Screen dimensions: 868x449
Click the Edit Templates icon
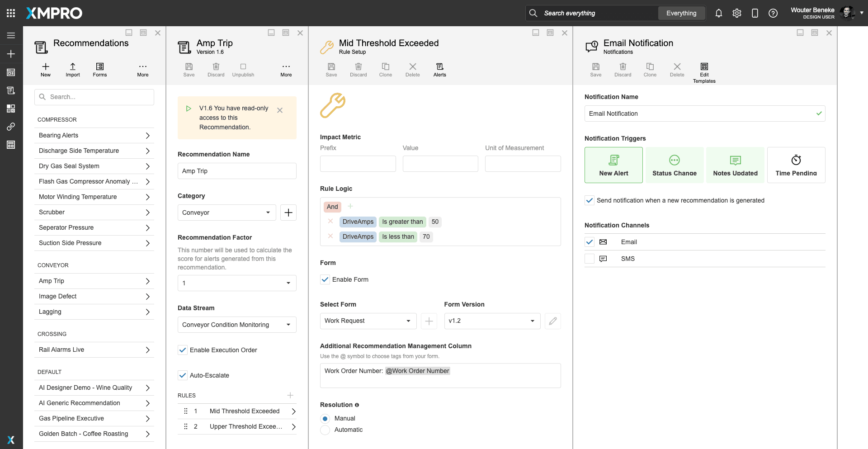click(x=704, y=67)
